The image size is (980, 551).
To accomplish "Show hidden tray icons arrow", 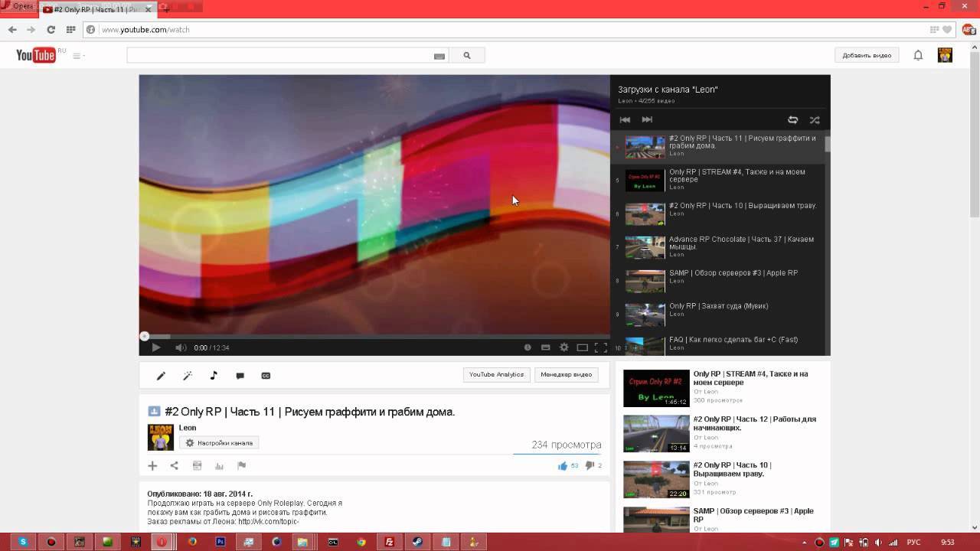I will (x=805, y=542).
